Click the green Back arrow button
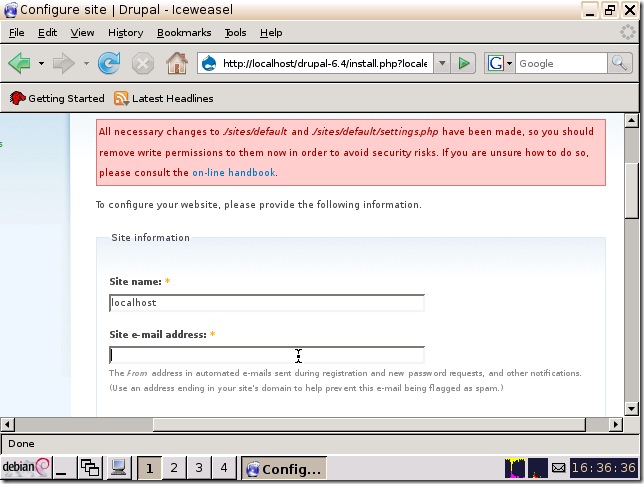The image size is (644, 484). click(x=19, y=63)
